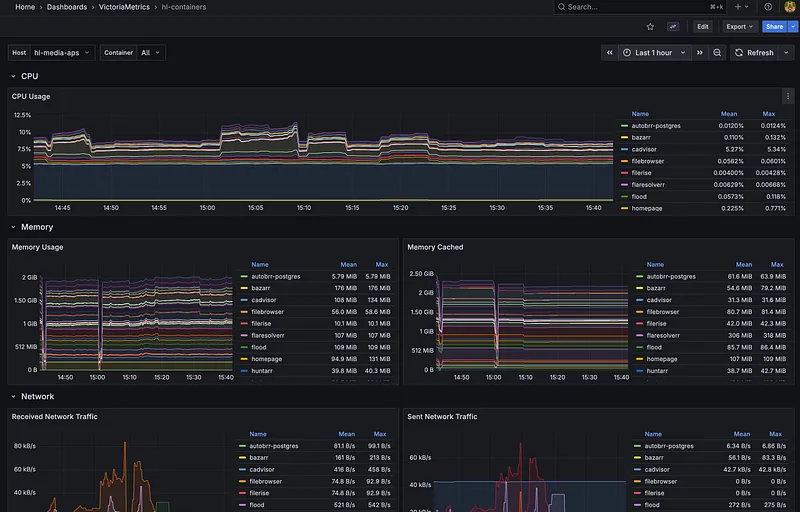Shift the time range backward
The image size is (800, 512).
609,53
